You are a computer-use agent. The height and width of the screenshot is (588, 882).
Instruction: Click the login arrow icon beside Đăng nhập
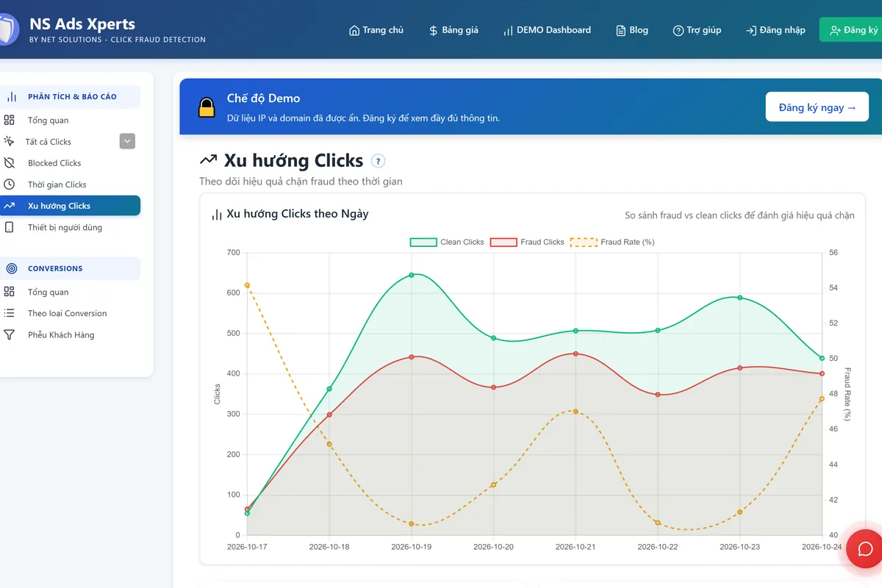pyautogui.click(x=751, y=30)
